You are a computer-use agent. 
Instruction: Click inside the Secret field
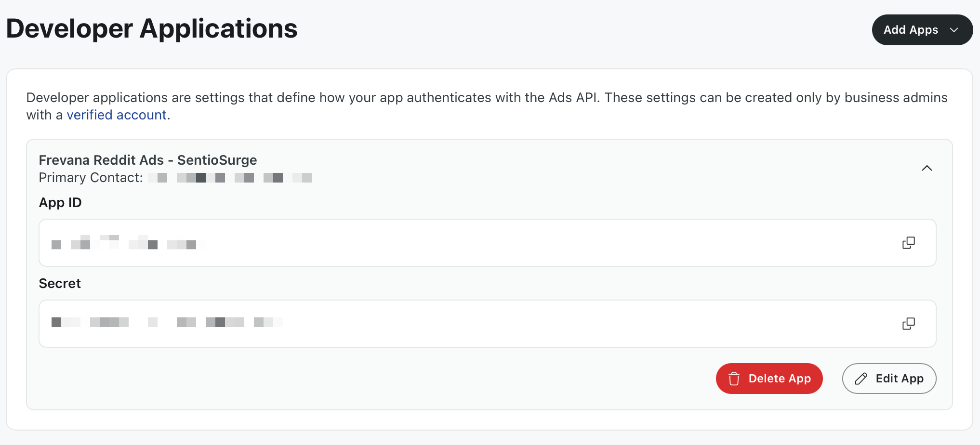pos(488,324)
